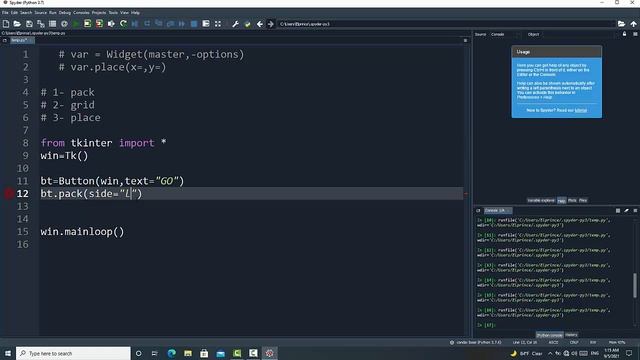Switch to Plots tab
This screenshot has height=360, width=640.
(572, 200)
